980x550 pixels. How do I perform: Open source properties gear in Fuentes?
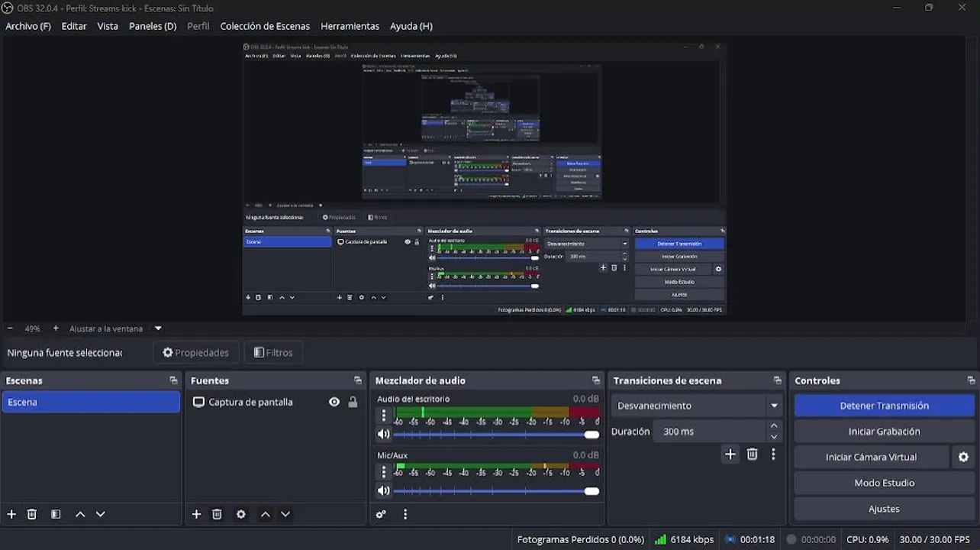241,514
